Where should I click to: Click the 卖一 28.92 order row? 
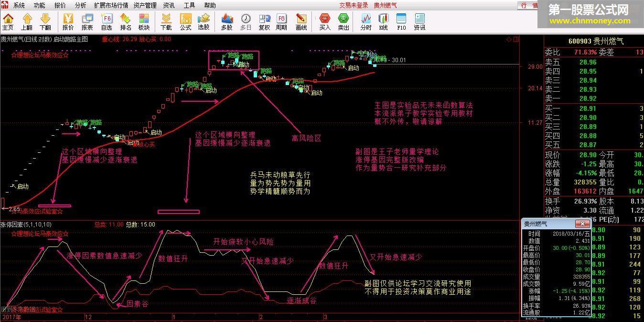click(594, 98)
